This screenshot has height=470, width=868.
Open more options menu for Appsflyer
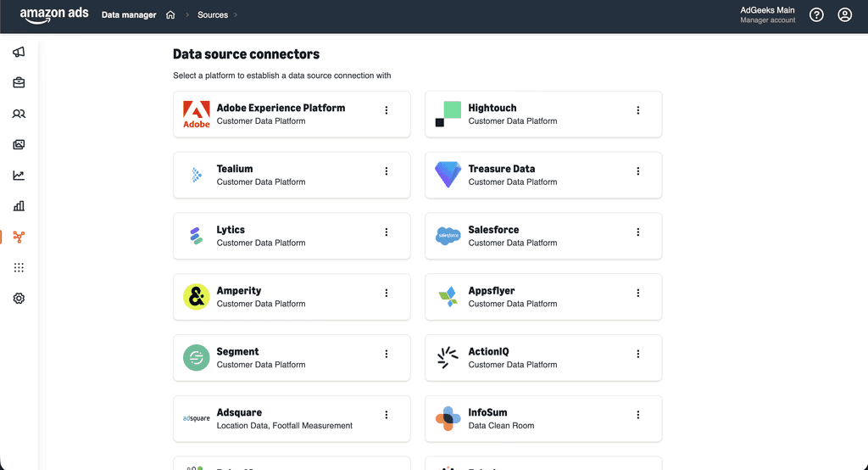point(637,294)
